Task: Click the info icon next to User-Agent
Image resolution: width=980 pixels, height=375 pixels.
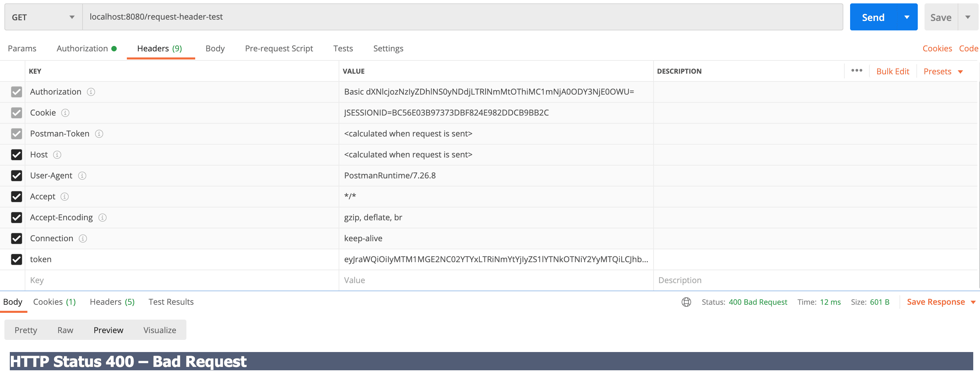Action: coord(82,176)
